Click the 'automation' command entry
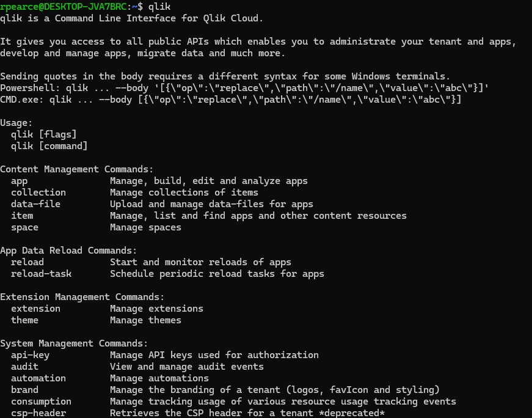This screenshot has width=532, height=418. click(38, 378)
